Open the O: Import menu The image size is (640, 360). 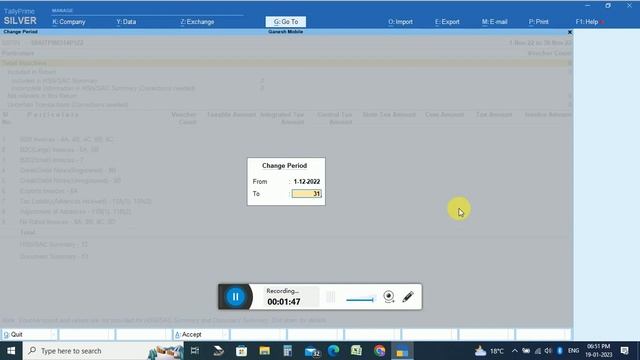coord(400,22)
